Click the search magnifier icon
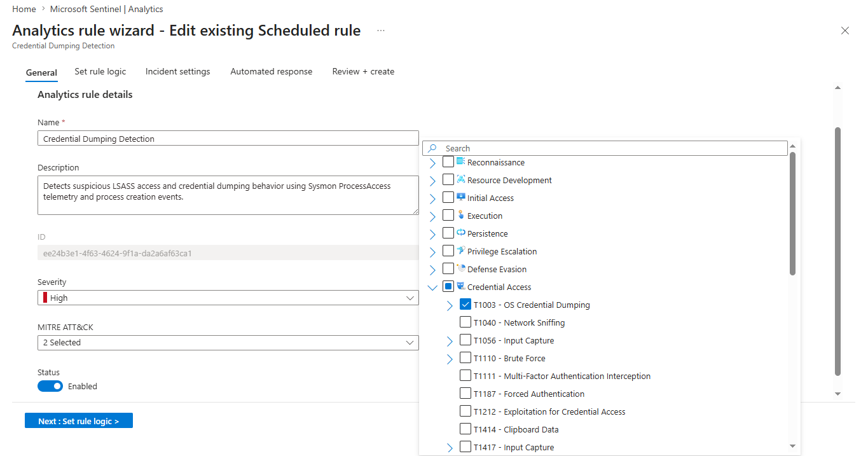 432,148
